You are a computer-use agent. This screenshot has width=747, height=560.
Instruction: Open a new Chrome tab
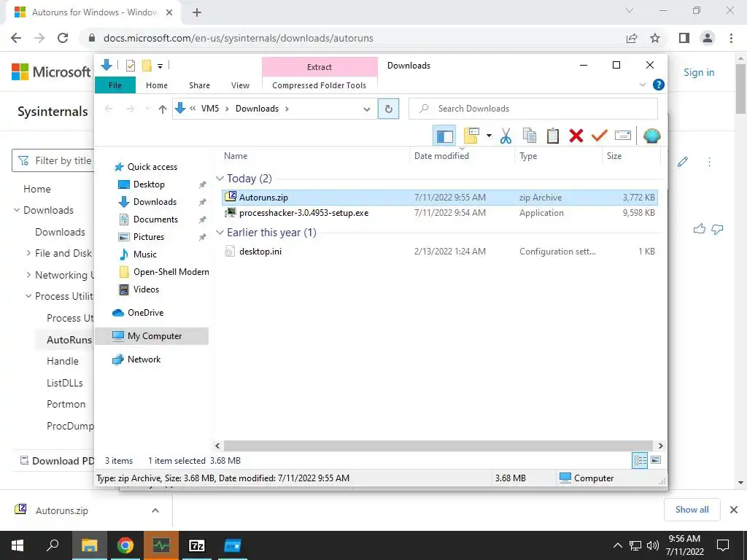pyautogui.click(x=197, y=12)
